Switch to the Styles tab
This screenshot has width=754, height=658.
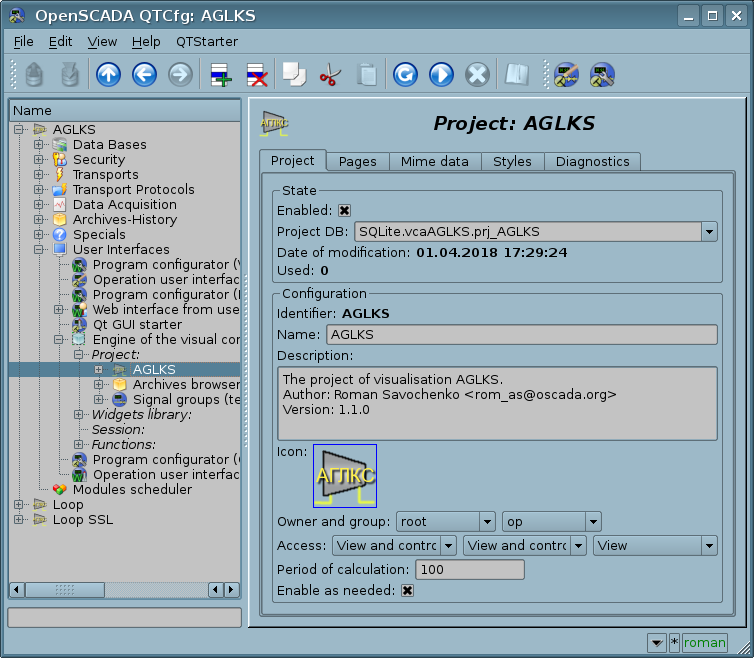click(x=512, y=162)
